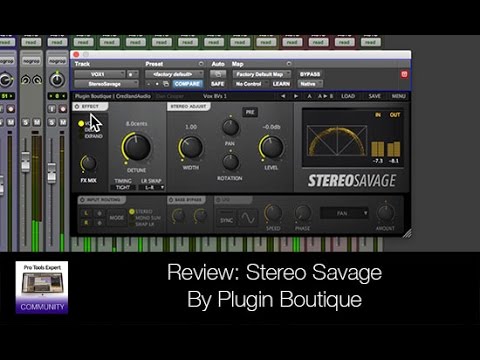Click the volume fader on the middle mixer strip
Image resolution: width=480 pixels, height=360 pixels.
click(x=25, y=162)
